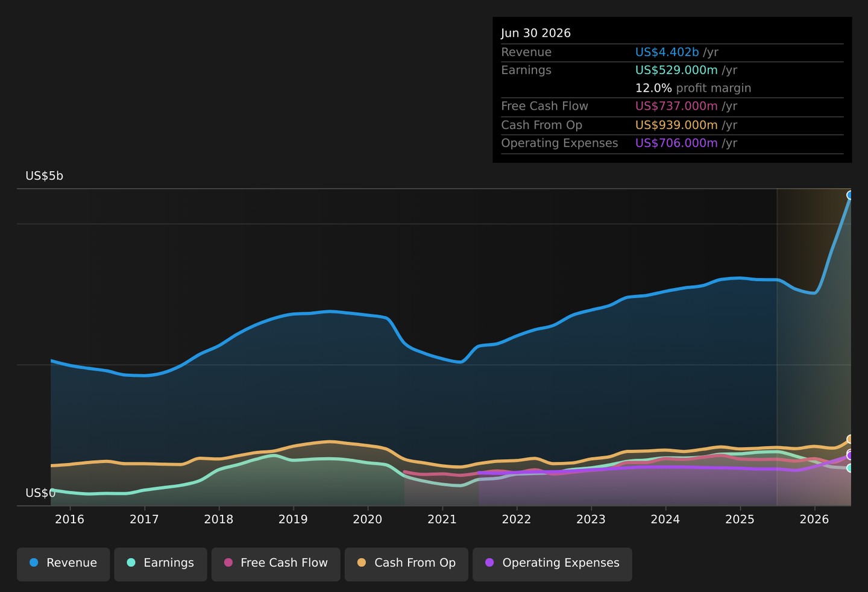Click the 2023 x-axis label
Viewport: 868px width, 592px height.
(591, 520)
